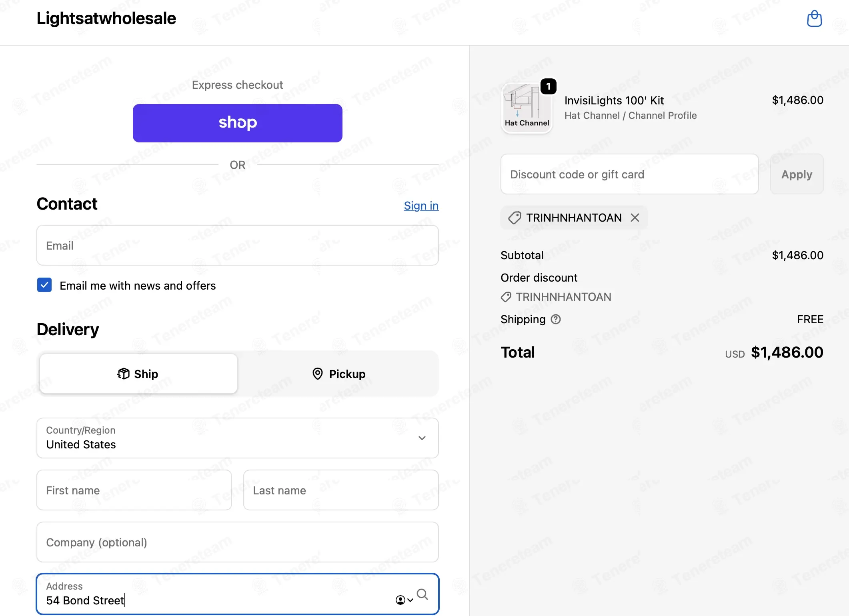Image resolution: width=849 pixels, height=616 pixels.
Task: Select the Ship delivery tab
Action: 138,374
